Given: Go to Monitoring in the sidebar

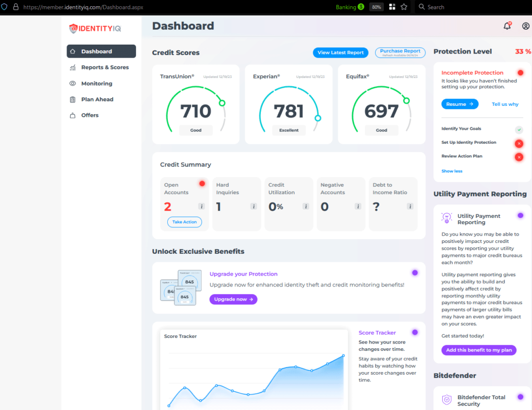Looking at the screenshot, I should pos(96,84).
